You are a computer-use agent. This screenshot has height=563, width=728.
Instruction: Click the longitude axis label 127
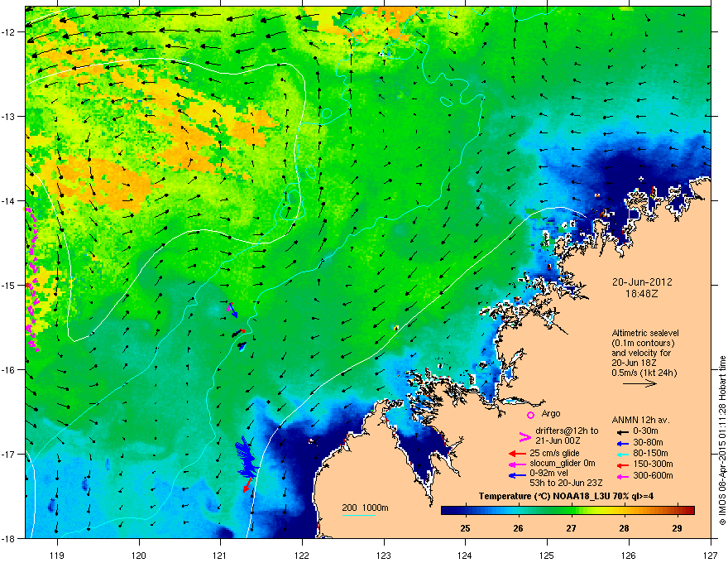click(711, 555)
